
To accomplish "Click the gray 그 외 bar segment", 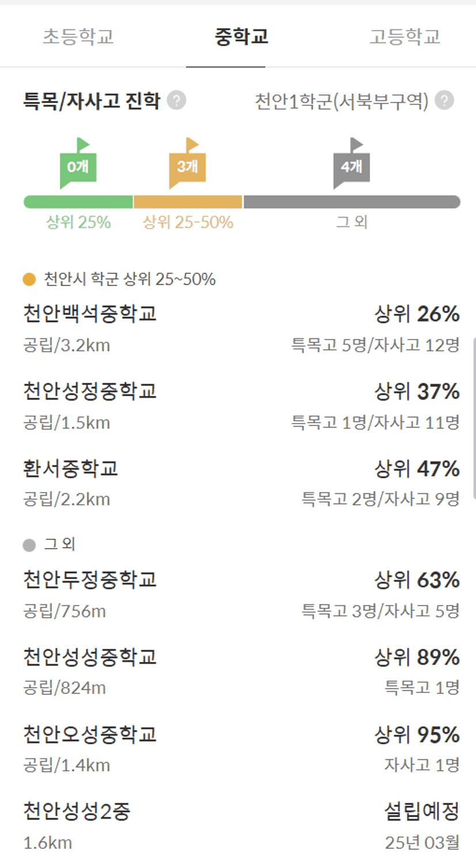I will (351, 202).
